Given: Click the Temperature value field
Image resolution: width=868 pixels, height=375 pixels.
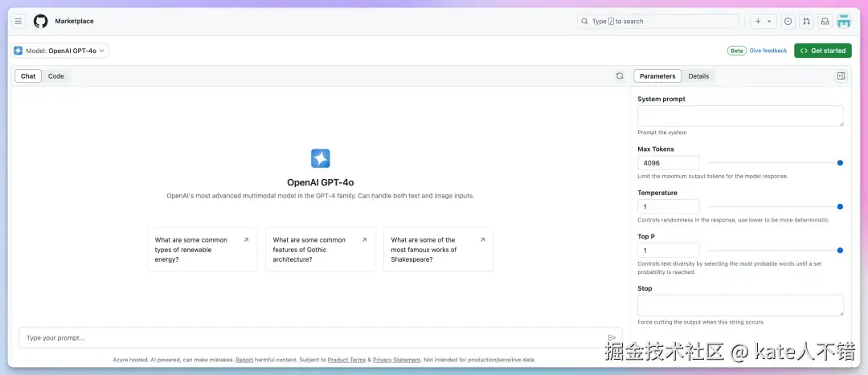Looking at the screenshot, I should coord(668,206).
